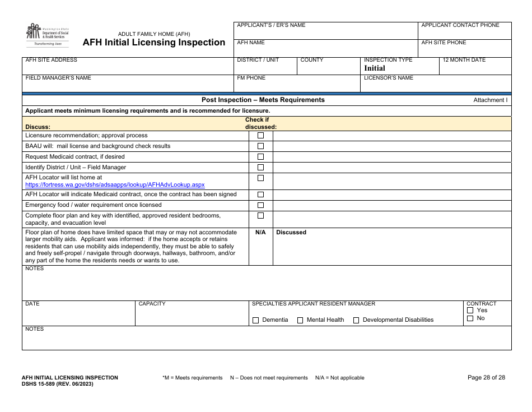Check the Mental Health specialty checkbox
The height and width of the screenshot is (412, 532).
(300, 320)
